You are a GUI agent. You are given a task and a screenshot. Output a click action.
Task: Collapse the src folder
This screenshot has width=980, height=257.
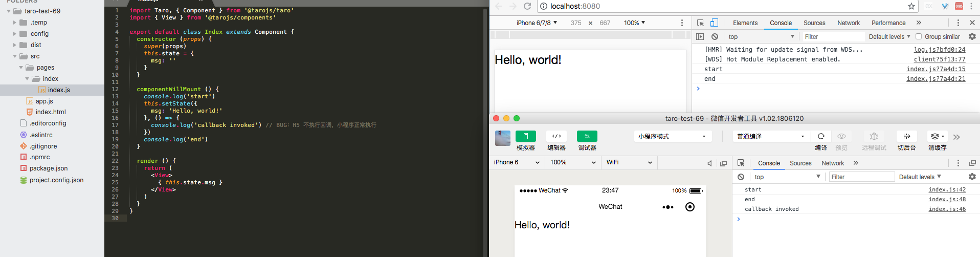(15, 56)
